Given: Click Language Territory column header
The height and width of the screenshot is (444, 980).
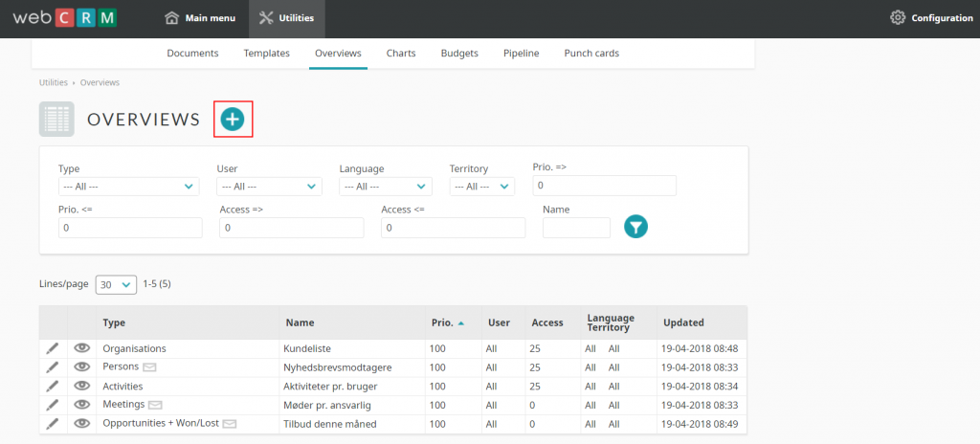Looking at the screenshot, I should [611, 322].
